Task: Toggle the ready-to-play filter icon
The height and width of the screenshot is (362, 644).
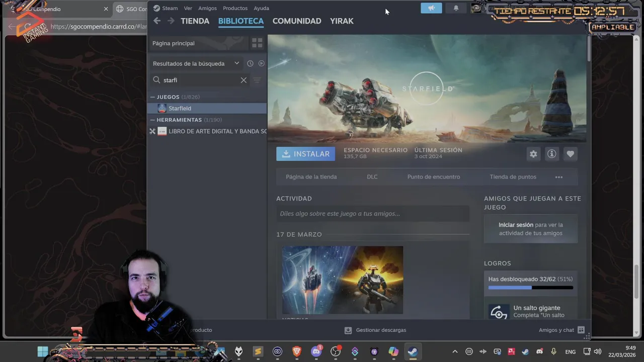Action: click(261, 63)
